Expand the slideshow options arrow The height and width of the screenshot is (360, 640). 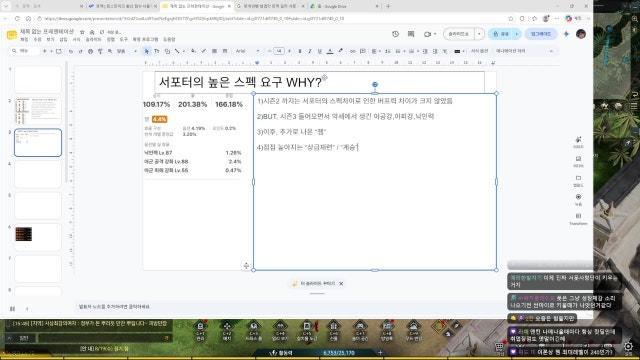(x=479, y=34)
